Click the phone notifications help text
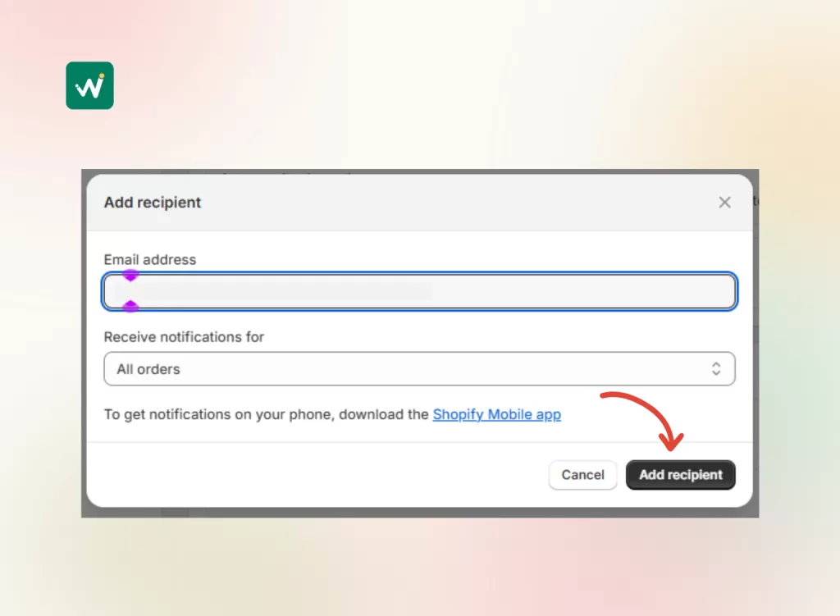This screenshot has height=616, width=840. pos(267,414)
